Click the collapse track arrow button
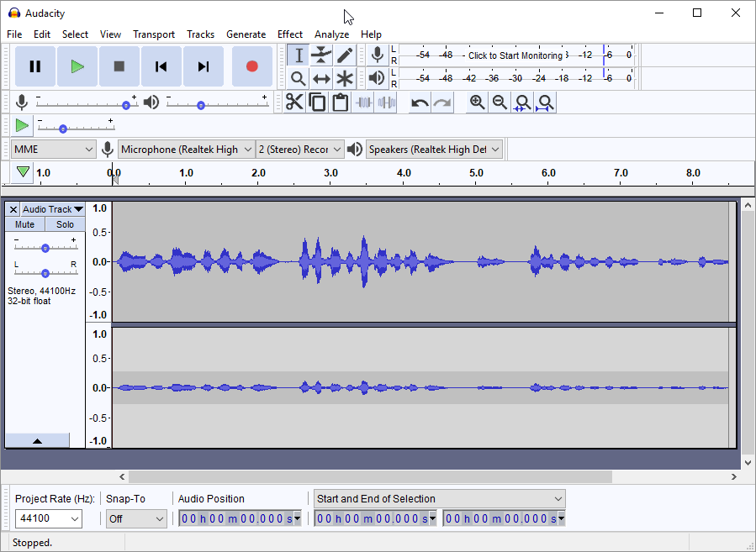 click(37, 440)
